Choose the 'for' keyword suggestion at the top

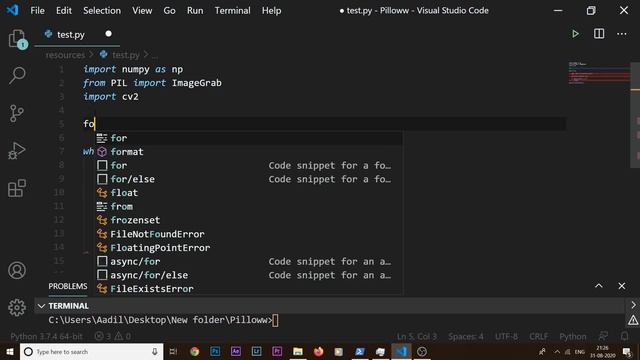tap(249, 138)
